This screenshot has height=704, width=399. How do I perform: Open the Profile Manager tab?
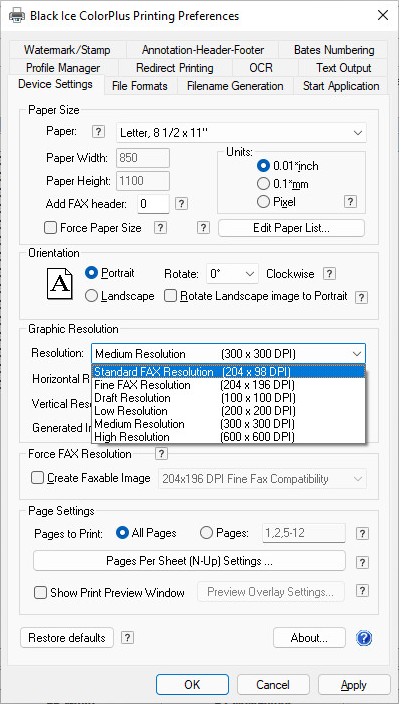[x=63, y=68]
